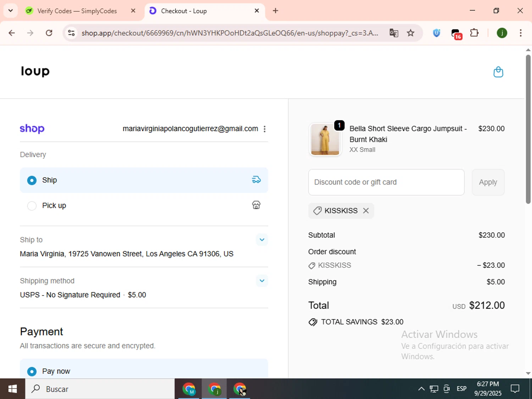The width and height of the screenshot is (532, 399).
Task: Click the Pick up store icon
Action: (256, 205)
